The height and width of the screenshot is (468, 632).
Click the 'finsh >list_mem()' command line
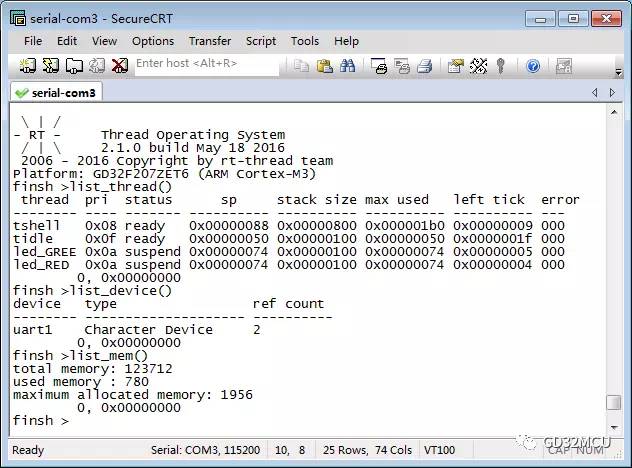click(81, 356)
